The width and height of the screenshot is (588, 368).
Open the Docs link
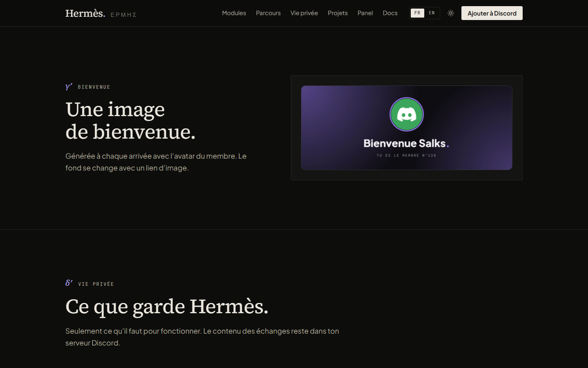pyautogui.click(x=390, y=13)
